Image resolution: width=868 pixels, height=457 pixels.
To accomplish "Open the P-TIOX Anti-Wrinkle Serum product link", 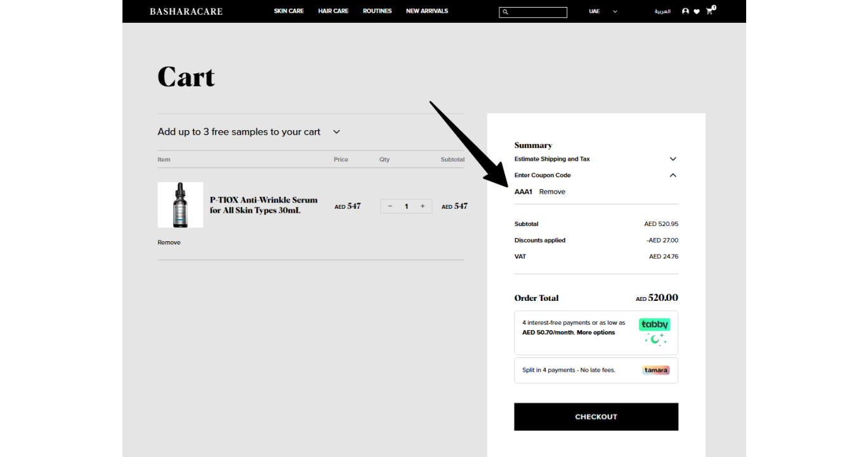I will (x=263, y=205).
